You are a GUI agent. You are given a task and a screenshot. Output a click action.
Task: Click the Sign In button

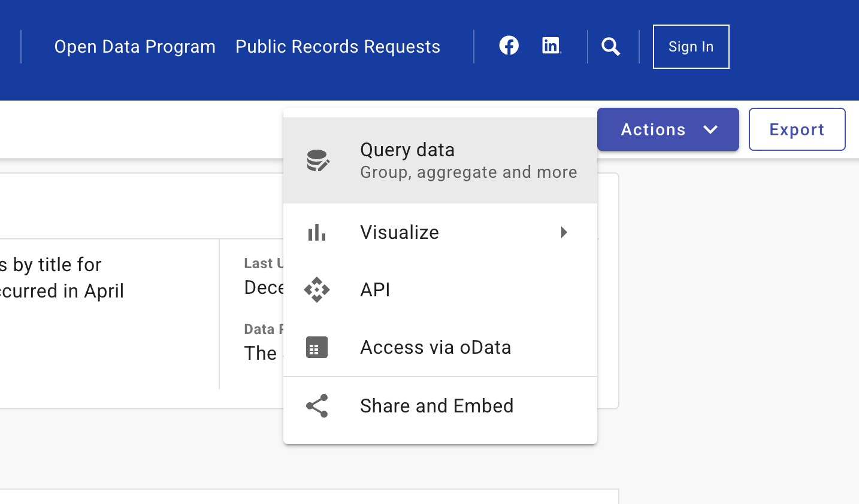(x=691, y=47)
